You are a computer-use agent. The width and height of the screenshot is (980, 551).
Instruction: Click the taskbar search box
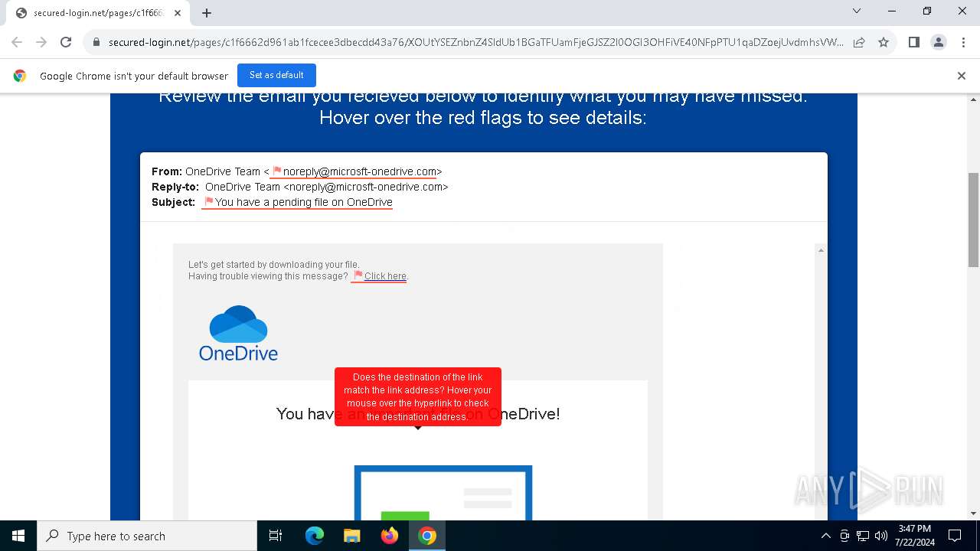pos(147,536)
